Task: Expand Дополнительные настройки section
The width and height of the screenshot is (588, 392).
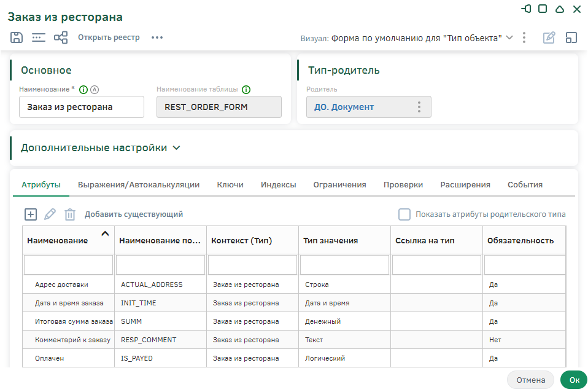Action: 177,148
